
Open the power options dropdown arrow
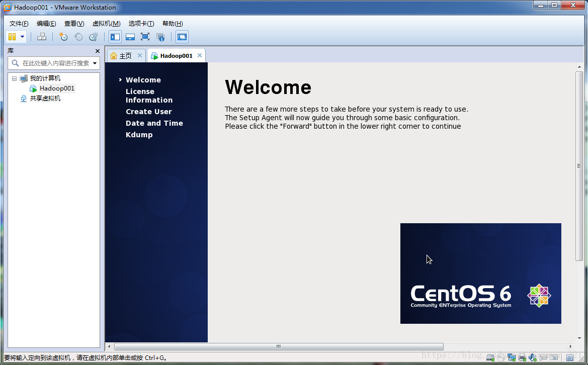[22, 37]
